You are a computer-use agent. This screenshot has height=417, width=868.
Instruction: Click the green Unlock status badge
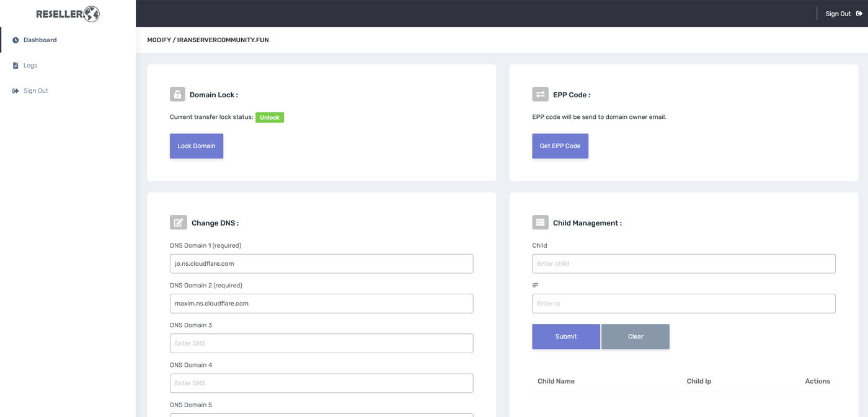(x=270, y=118)
